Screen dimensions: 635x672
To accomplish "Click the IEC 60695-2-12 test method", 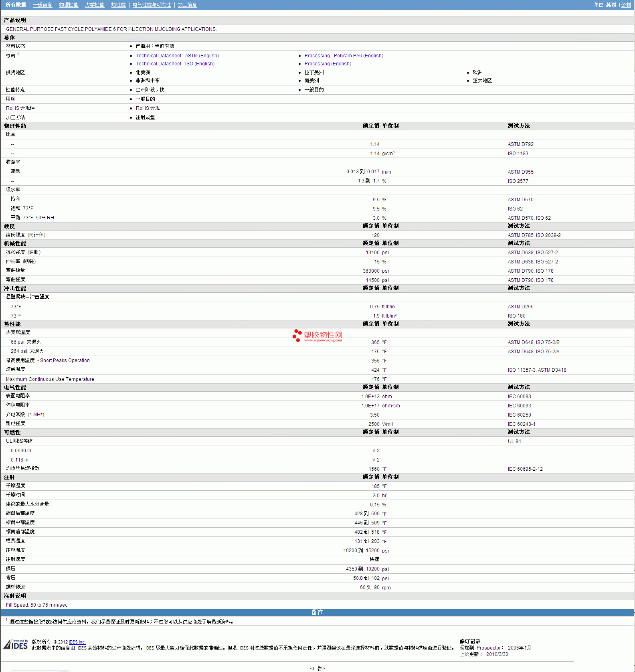I will (x=525, y=469).
